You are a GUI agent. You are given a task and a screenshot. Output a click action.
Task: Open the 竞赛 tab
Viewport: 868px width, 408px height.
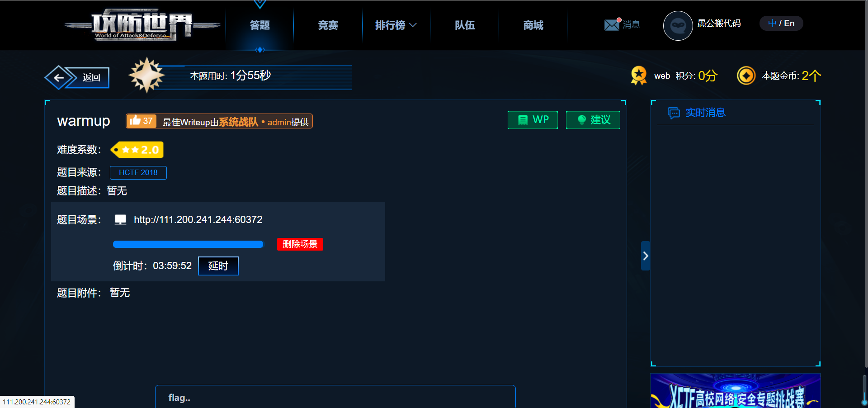pyautogui.click(x=328, y=25)
